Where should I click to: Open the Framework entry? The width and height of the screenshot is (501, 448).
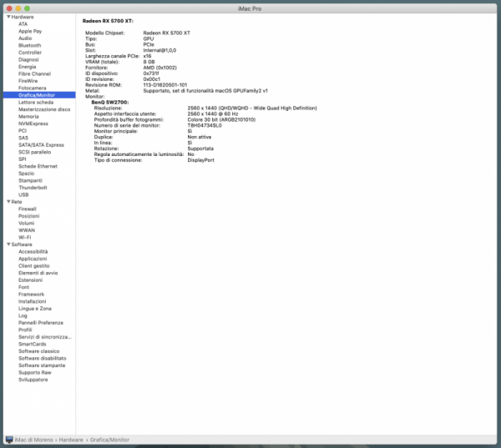32,294
